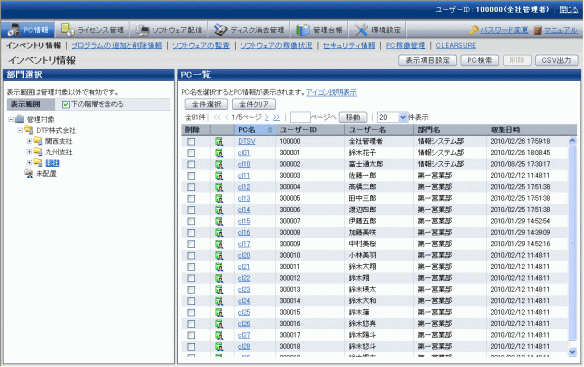Image resolution: width=584 pixels, height=367 pixels.
Task: Click the 九州支社 folder icon
Action: (x=38, y=152)
